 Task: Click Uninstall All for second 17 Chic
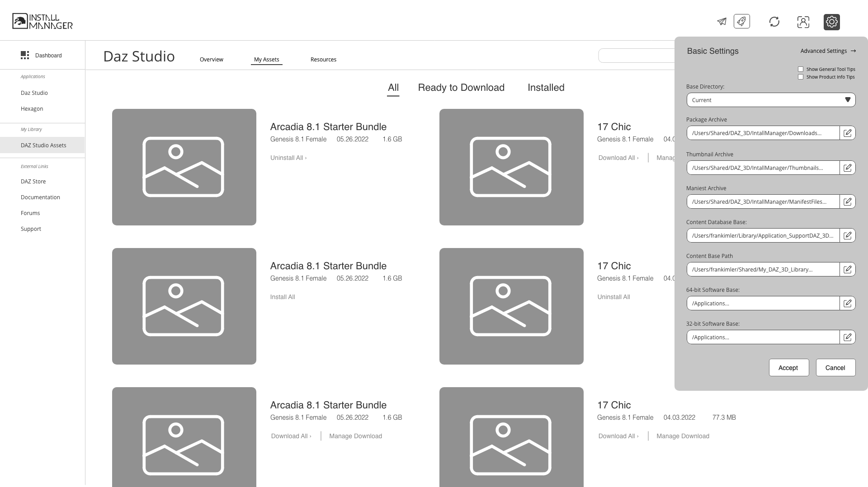[613, 297]
